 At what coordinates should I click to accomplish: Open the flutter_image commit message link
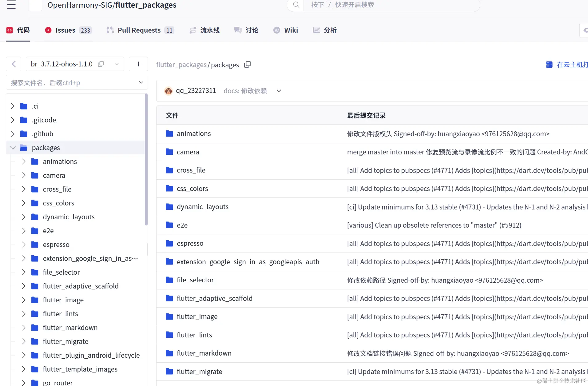click(467, 317)
